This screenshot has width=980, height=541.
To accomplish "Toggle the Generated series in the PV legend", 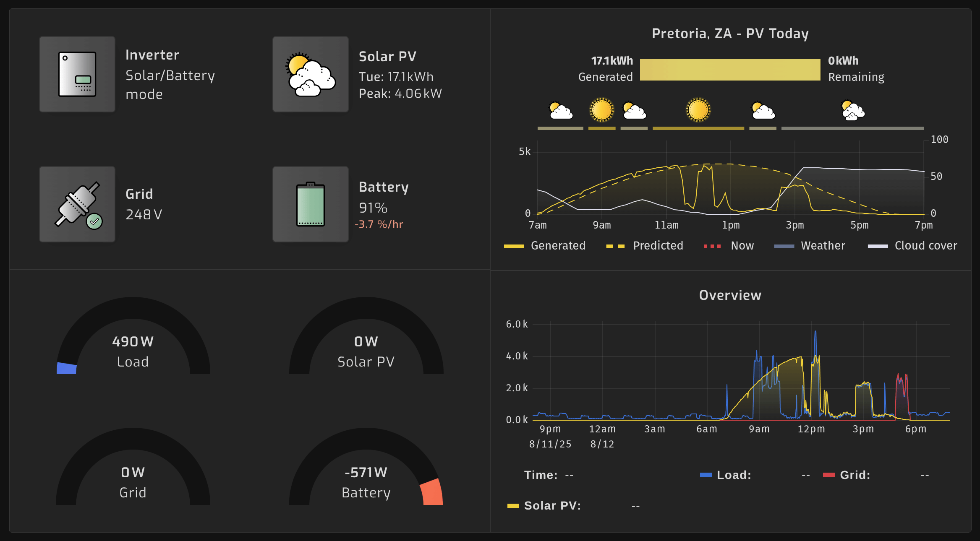I will pos(546,246).
